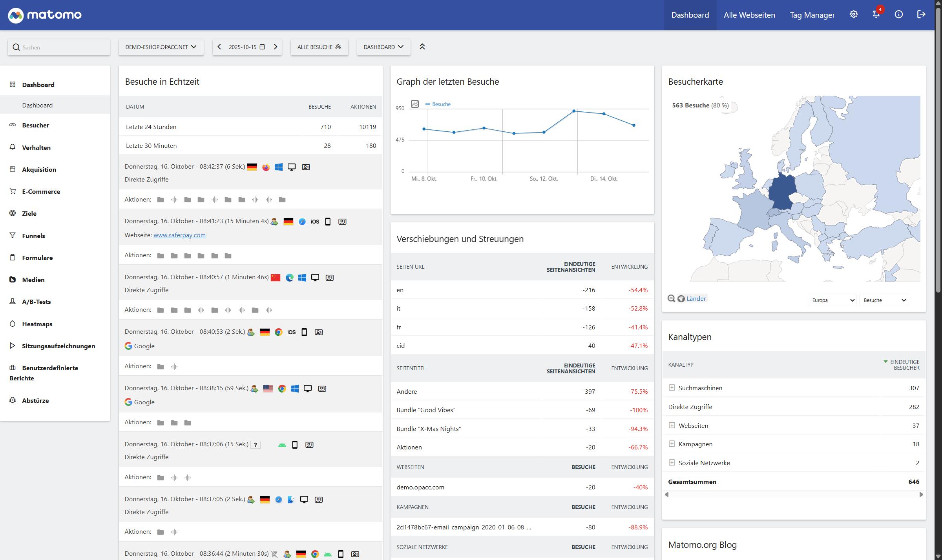Viewport: 942px width, 560px height.
Task: Expand the Webseiten channel row
Action: coord(672,425)
